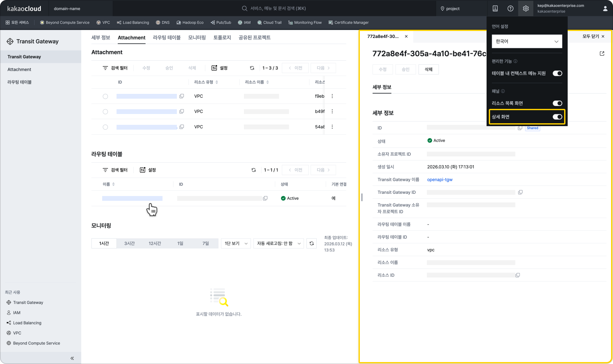Open the settings gear icon in header
613x364 pixels.
526,9
